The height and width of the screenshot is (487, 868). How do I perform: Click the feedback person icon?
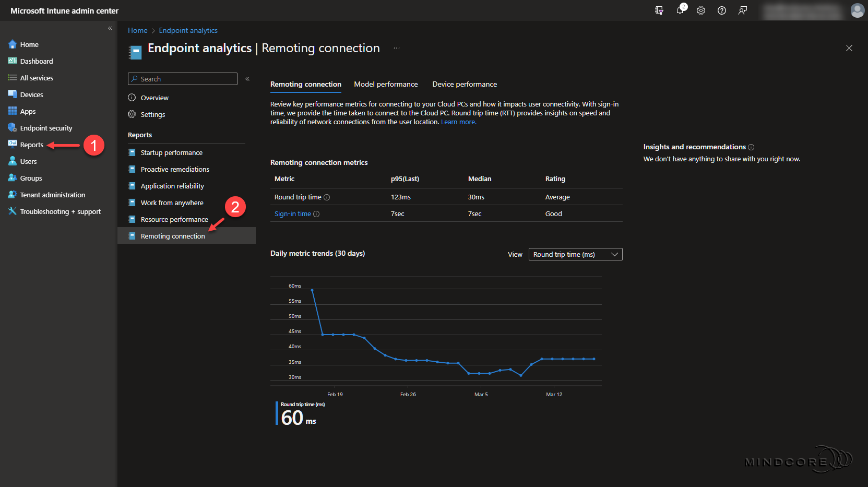(x=743, y=10)
